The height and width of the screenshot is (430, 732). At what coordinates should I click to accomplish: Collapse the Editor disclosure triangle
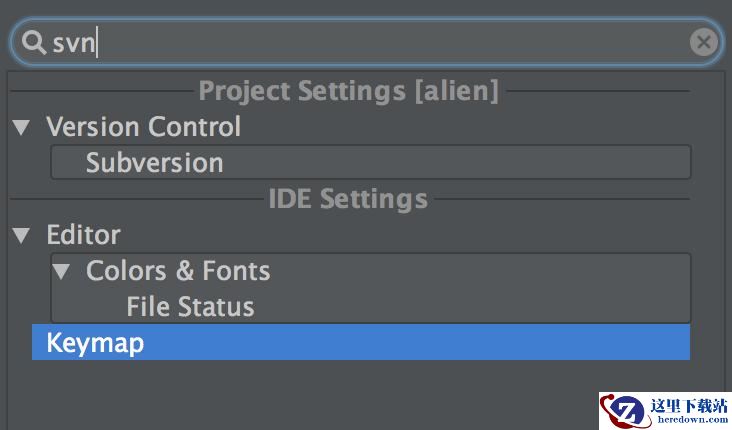pyautogui.click(x=21, y=235)
